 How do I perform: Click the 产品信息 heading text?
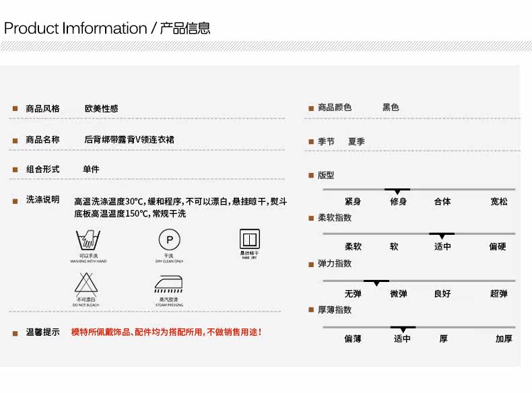tap(185, 28)
